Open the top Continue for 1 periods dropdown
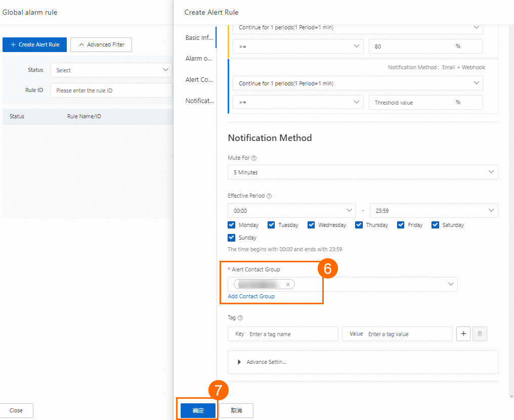The height and width of the screenshot is (420, 514). tap(358, 28)
